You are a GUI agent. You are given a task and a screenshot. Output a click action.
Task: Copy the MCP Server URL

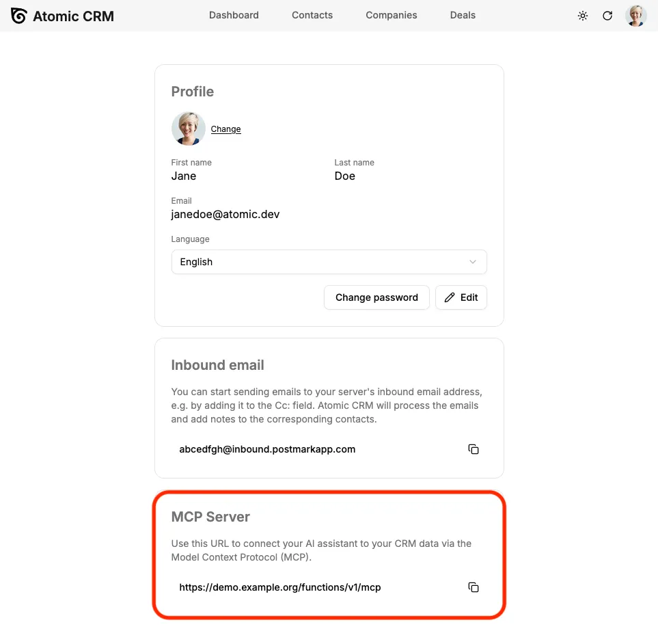coord(474,587)
